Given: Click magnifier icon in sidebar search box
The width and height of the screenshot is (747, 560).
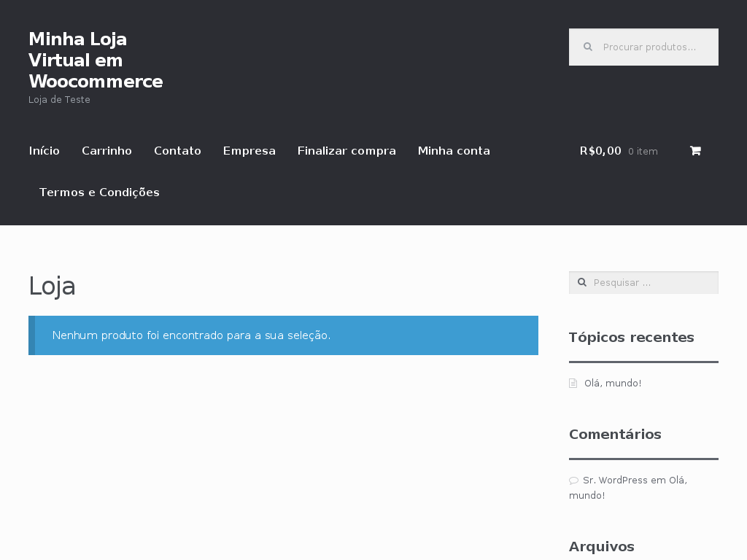Looking at the screenshot, I should pyautogui.click(x=581, y=282).
